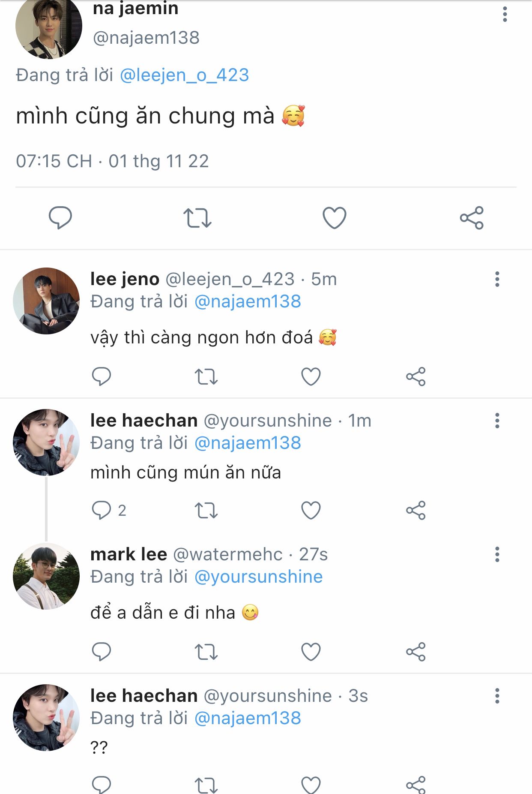Open more options for na jaemin's tweet
Image resolution: width=532 pixels, height=794 pixels.
pyautogui.click(x=505, y=14)
